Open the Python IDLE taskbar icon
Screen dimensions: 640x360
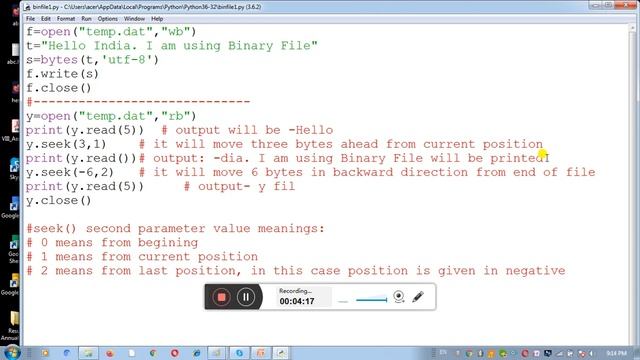[281, 353]
